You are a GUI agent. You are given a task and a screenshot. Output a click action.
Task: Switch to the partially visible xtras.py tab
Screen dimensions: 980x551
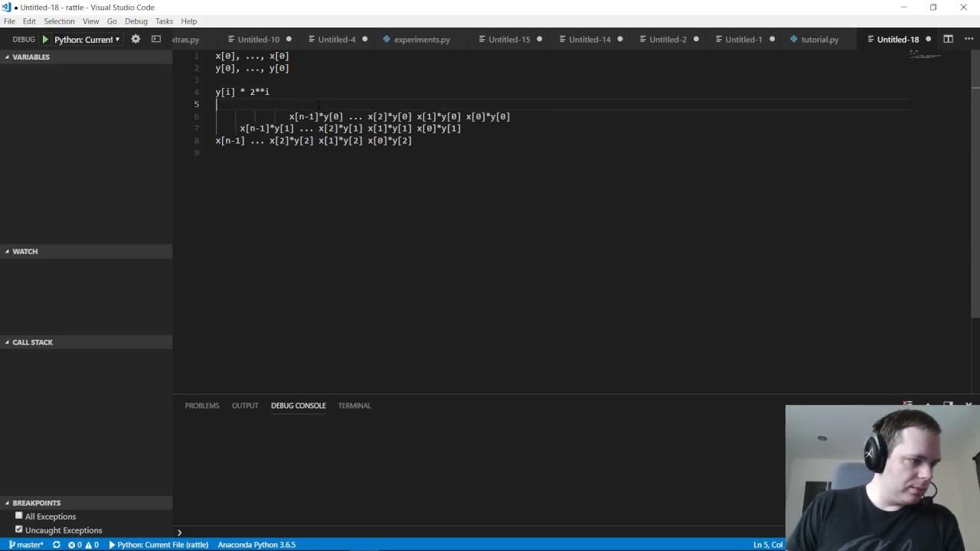coord(186,39)
